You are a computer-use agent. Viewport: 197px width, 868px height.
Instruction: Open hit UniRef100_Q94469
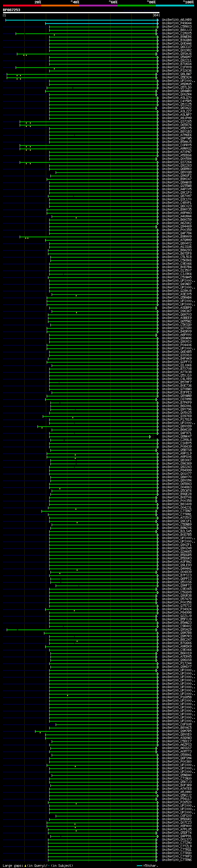(x=177, y=226)
